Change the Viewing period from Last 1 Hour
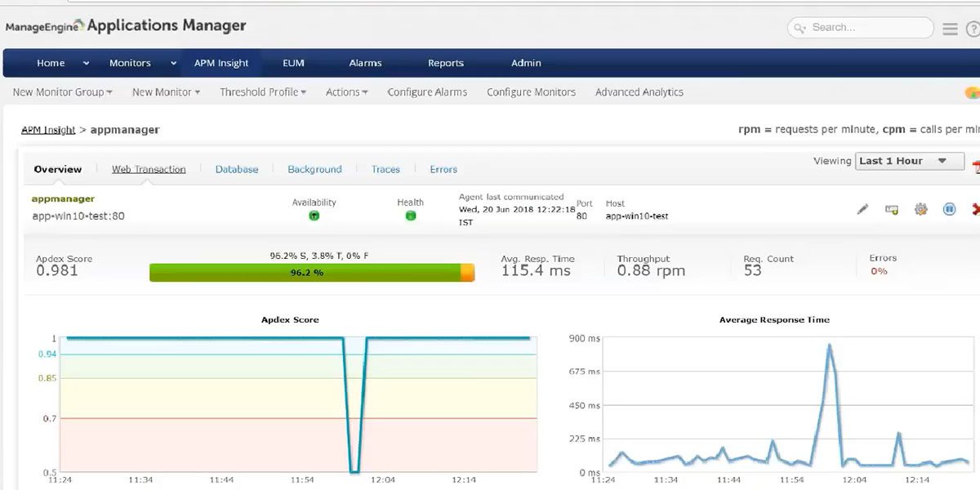The height and width of the screenshot is (490, 980). 908,161
